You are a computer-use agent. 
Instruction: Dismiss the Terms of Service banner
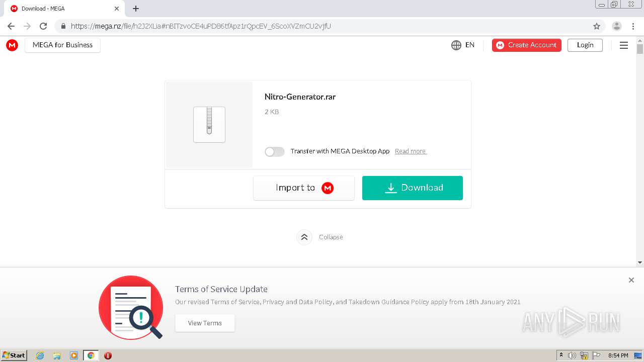(631, 280)
